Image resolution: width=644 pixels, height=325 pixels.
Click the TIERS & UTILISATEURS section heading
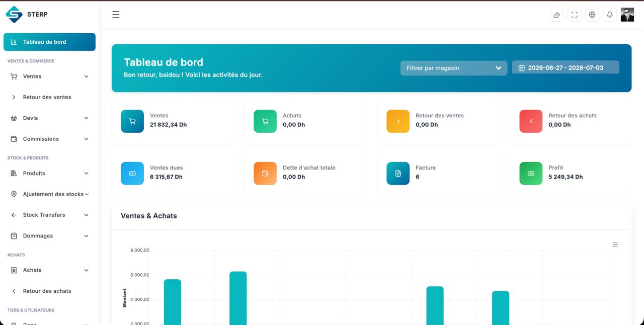(31, 310)
